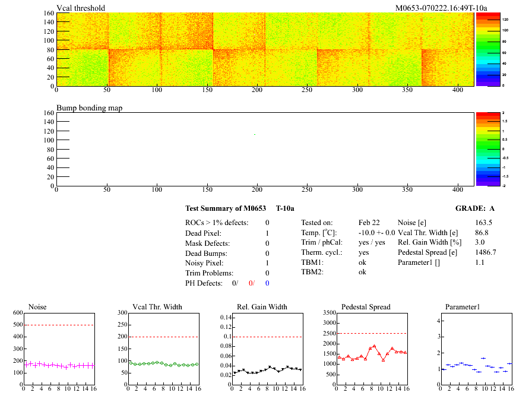
Task: Click the Vcal threshold color scale bar
Action: [487, 49]
